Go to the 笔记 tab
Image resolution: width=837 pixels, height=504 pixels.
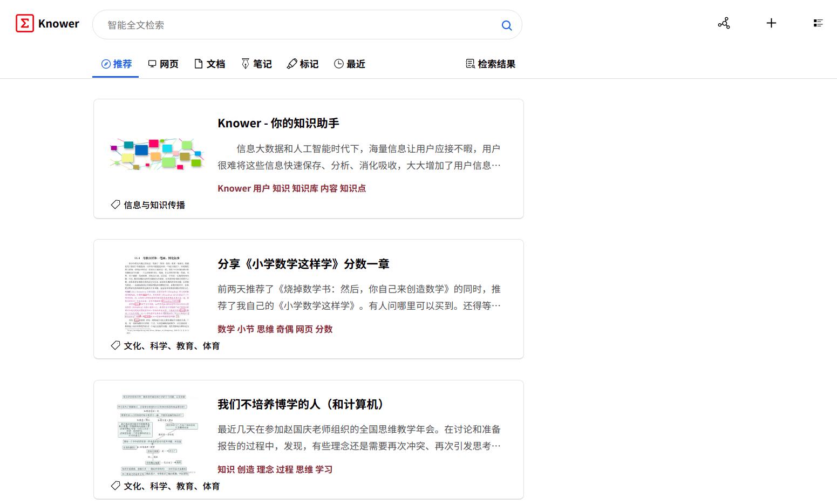(256, 64)
